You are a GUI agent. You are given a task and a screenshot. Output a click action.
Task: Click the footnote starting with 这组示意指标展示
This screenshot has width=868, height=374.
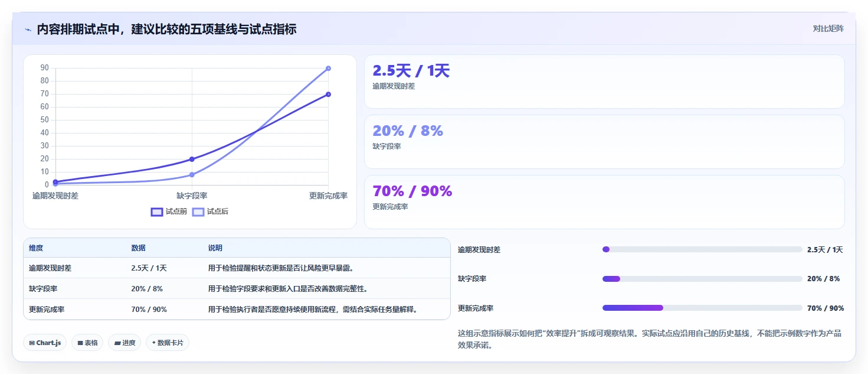650,339
